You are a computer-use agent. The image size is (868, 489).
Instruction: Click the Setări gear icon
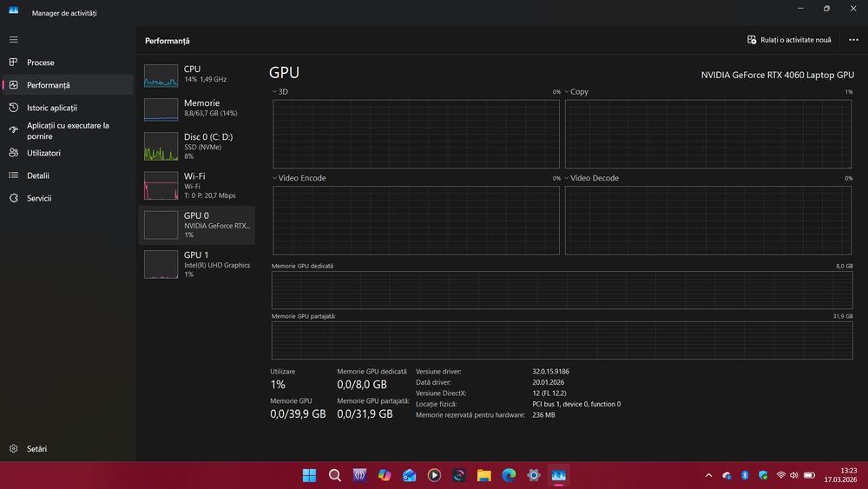coord(13,448)
